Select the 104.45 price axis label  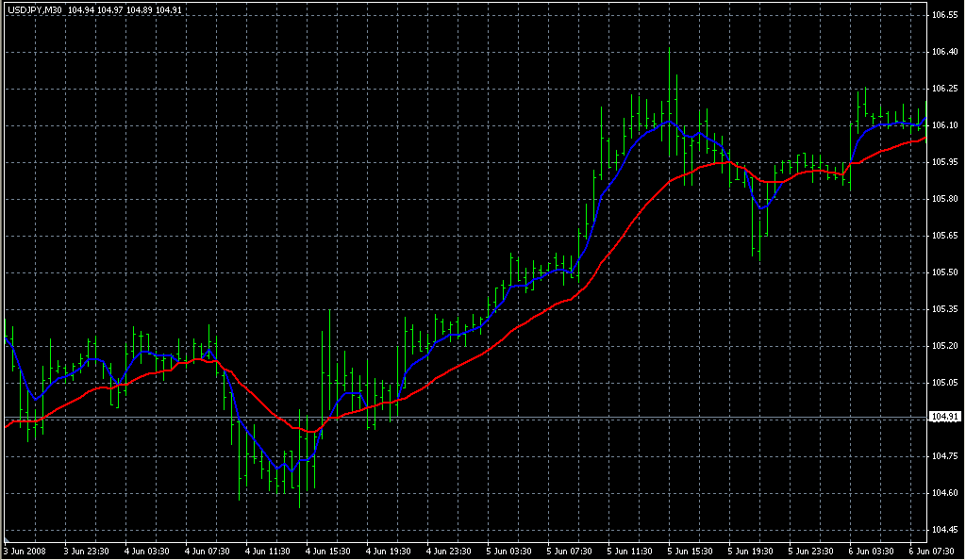944,529
